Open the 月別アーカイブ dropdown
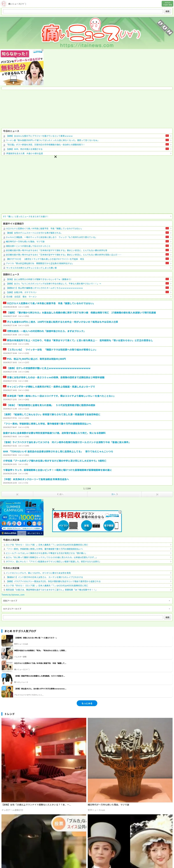This screenshot has width=174, height=868. coord(87,601)
